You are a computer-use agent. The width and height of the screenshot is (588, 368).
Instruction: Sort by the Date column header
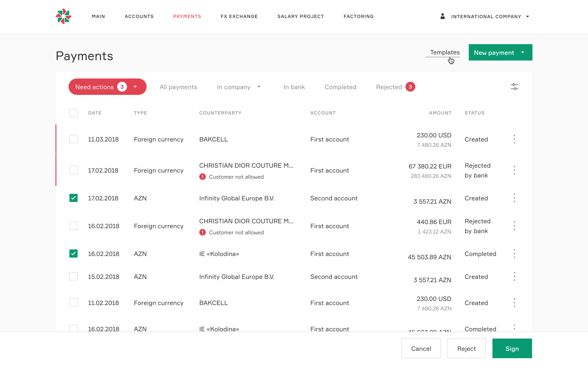click(95, 113)
